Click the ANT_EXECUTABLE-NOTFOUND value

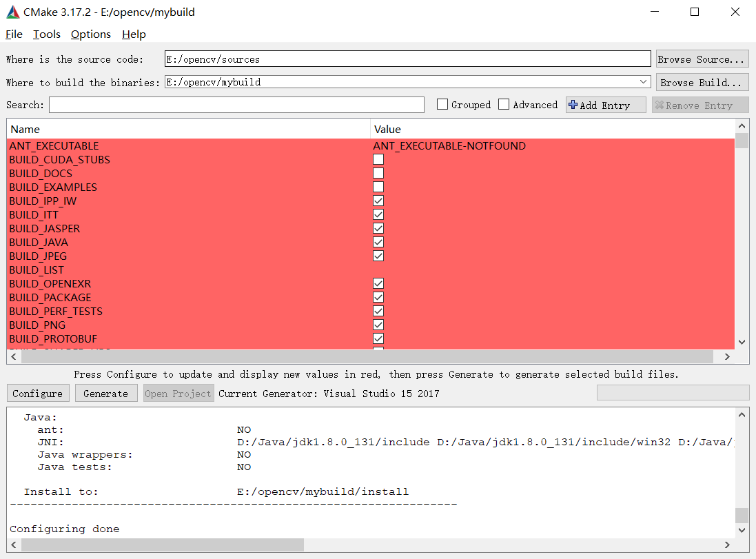click(449, 145)
